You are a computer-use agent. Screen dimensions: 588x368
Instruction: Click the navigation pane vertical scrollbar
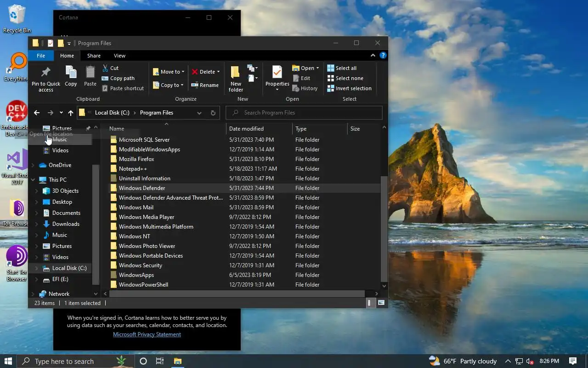click(96, 224)
